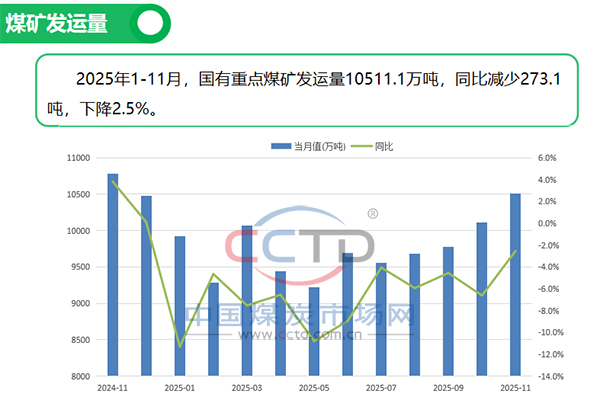The image size is (600, 400).
Task: Click the 6.0% label on right axis
Action: click(x=547, y=158)
